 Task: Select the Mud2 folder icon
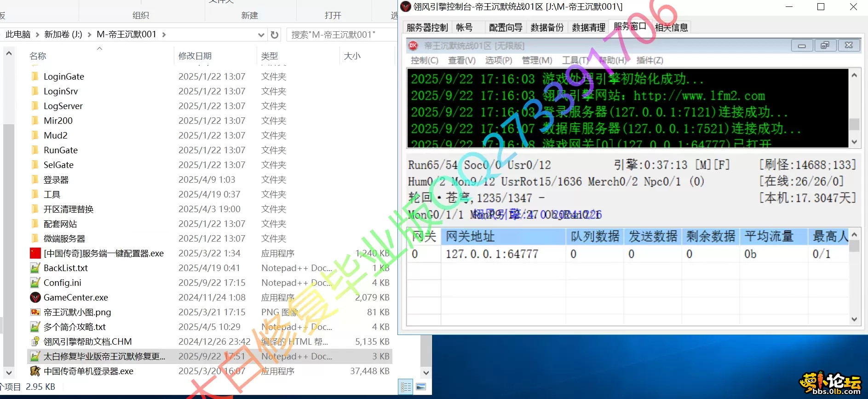coord(35,135)
